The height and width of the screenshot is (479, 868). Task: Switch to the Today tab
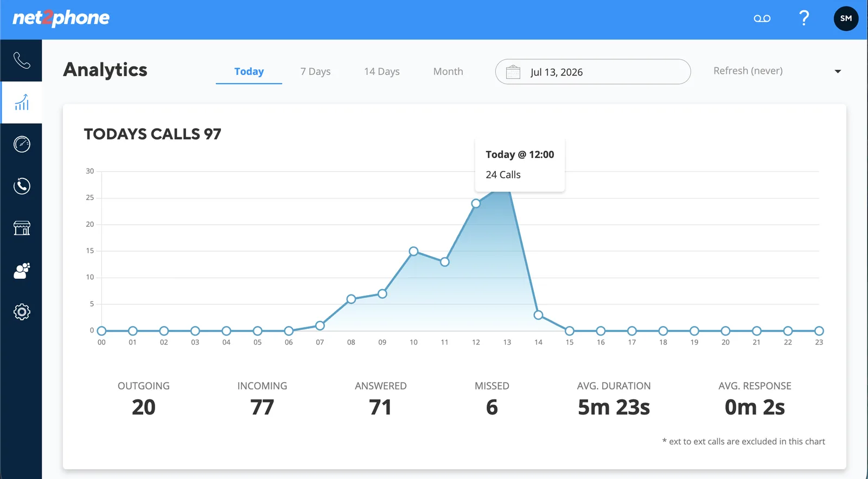[249, 72]
